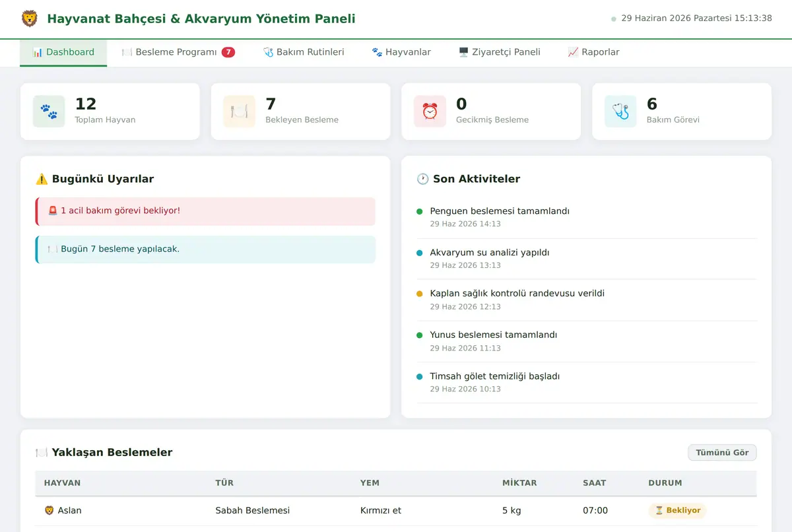
Task: Select the "Akvaryum su analizi yapıldı" activity
Action: [x=587, y=259]
